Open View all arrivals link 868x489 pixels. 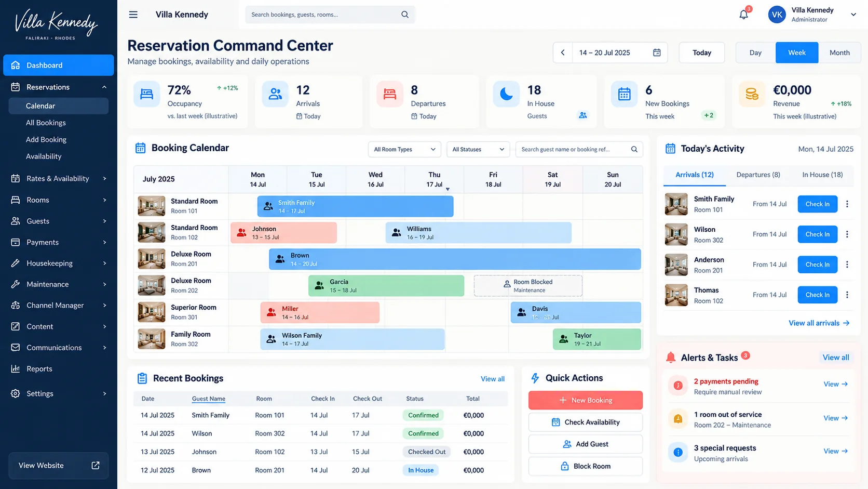[x=819, y=323]
